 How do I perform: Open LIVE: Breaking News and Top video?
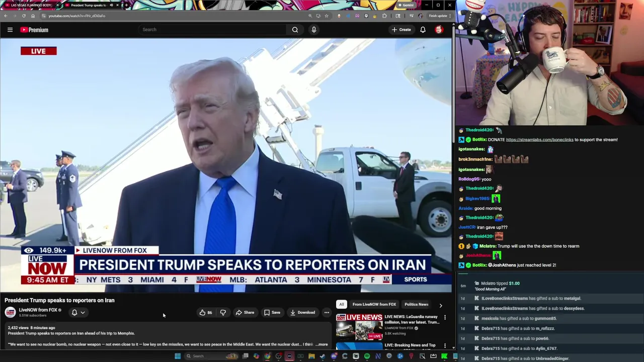[x=410, y=345]
